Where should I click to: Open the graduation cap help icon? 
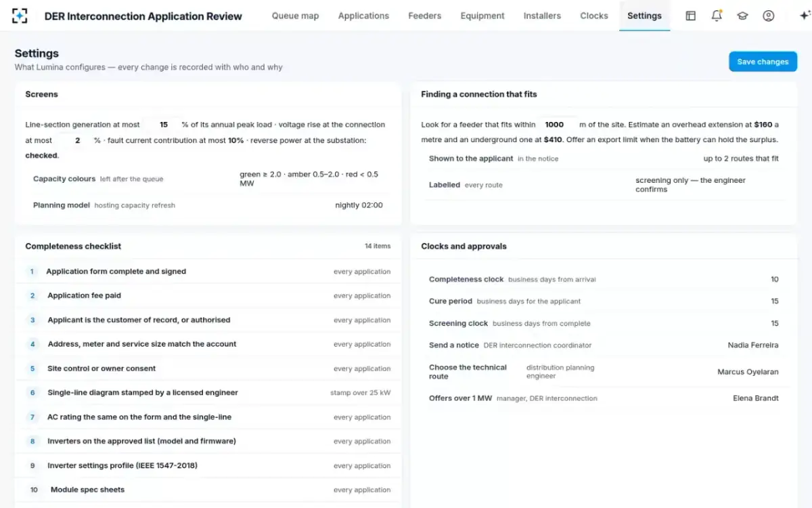742,16
